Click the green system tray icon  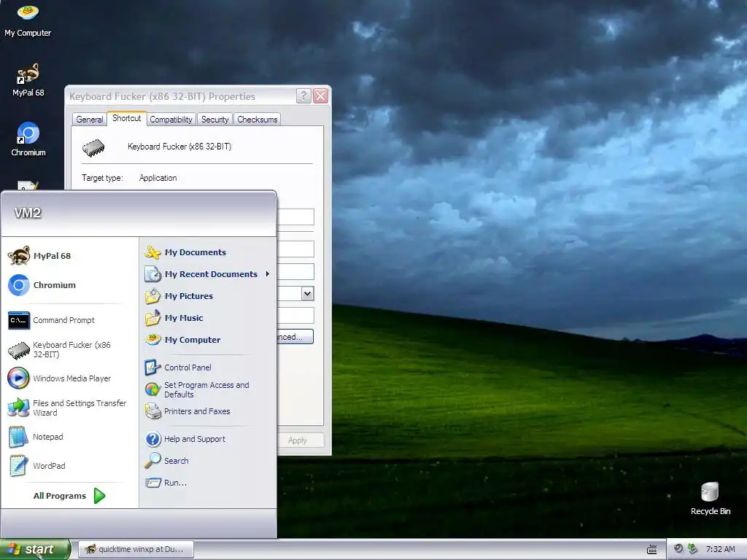click(x=693, y=549)
